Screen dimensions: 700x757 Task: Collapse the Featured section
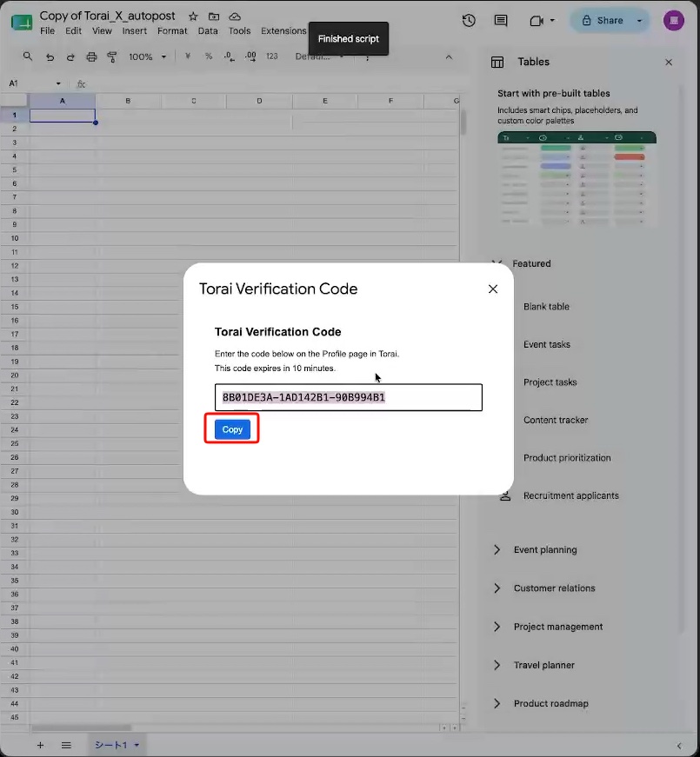[x=497, y=263]
